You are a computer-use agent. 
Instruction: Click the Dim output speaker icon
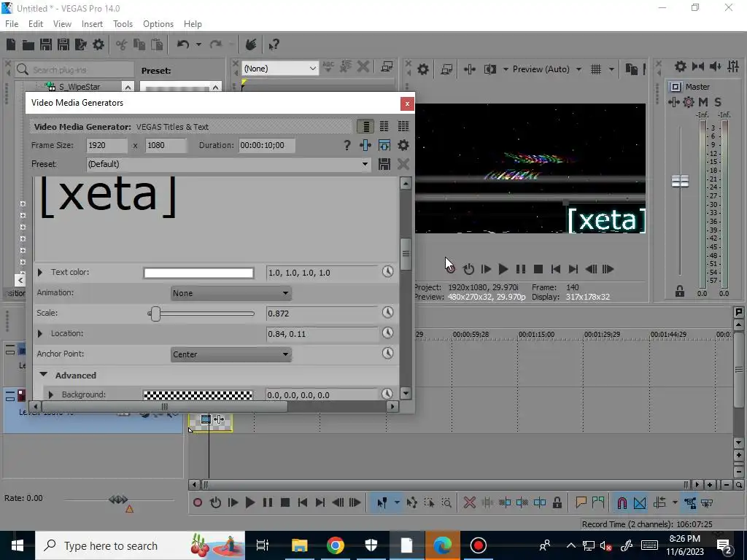pyautogui.click(x=715, y=66)
